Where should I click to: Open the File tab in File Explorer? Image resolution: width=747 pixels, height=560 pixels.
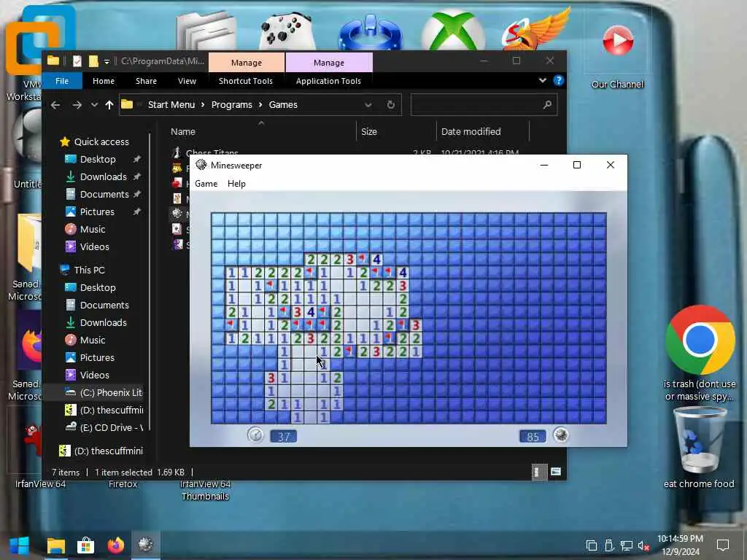62,81
